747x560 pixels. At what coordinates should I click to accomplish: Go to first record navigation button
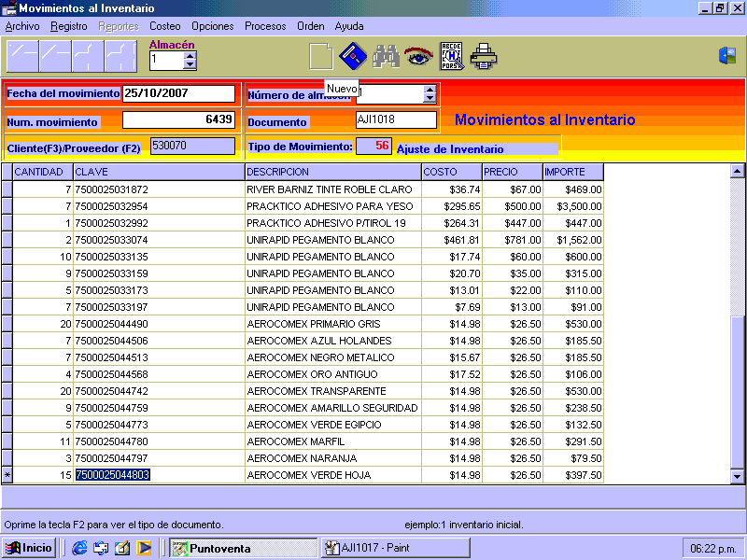[22, 57]
